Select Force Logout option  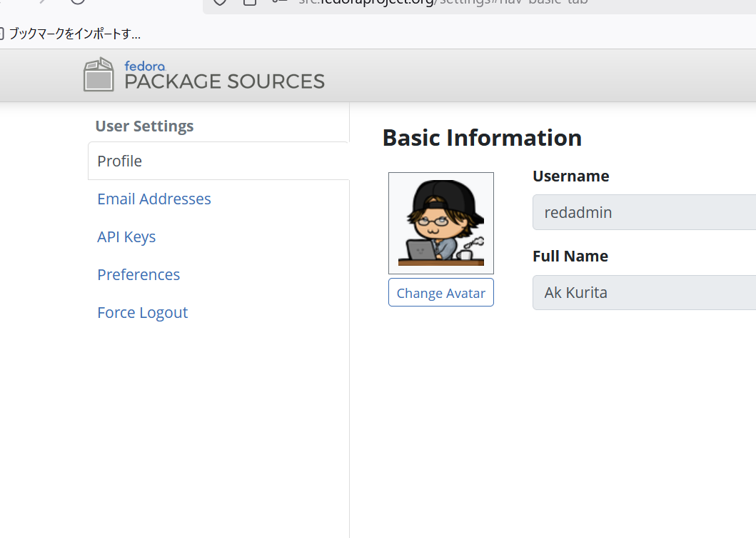tap(142, 313)
